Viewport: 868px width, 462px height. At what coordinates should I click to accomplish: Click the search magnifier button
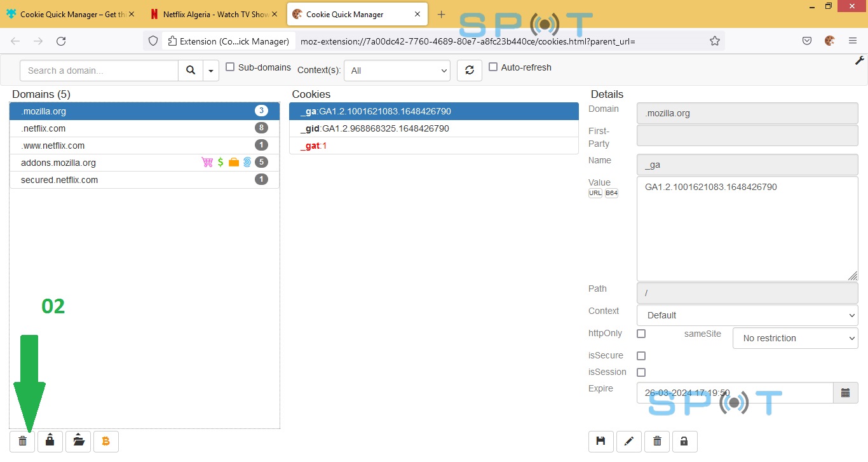point(191,71)
